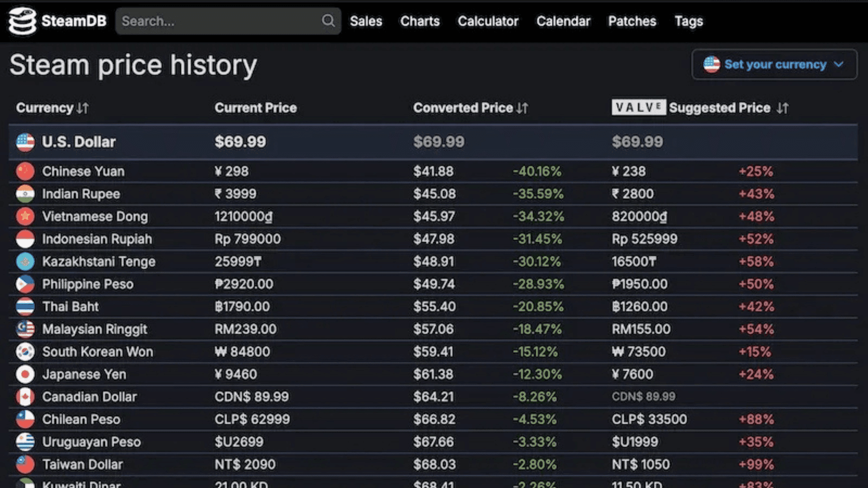The height and width of the screenshot is (488, 868).
Task: Open the Sales page
Action: [366, 21]
